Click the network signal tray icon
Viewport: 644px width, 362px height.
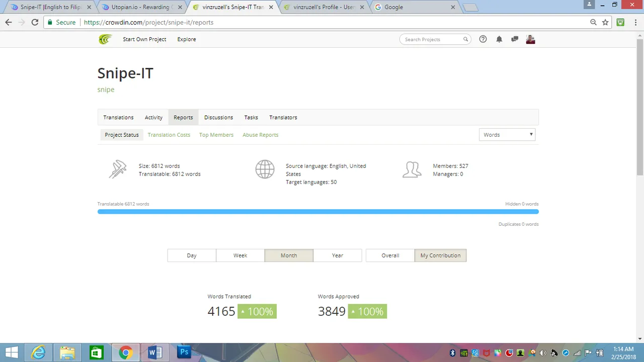[577, 353]
